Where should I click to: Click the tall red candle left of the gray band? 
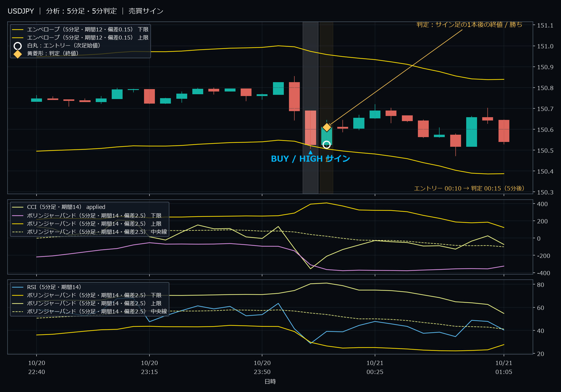pyautogui.click(x=294, y=97)
